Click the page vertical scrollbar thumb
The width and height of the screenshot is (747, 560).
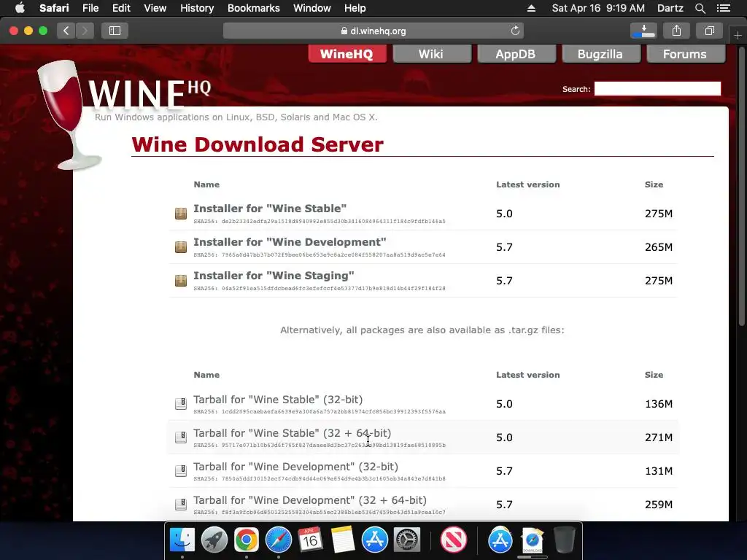pos(741,186)
